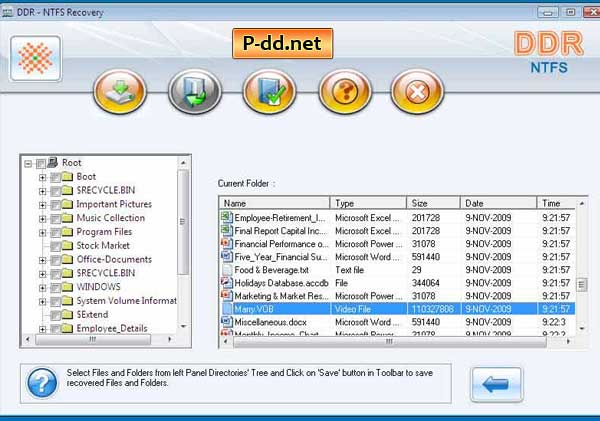Click the orange Exit X toolbar icon
600x421 pixels.
coord(417,92)
